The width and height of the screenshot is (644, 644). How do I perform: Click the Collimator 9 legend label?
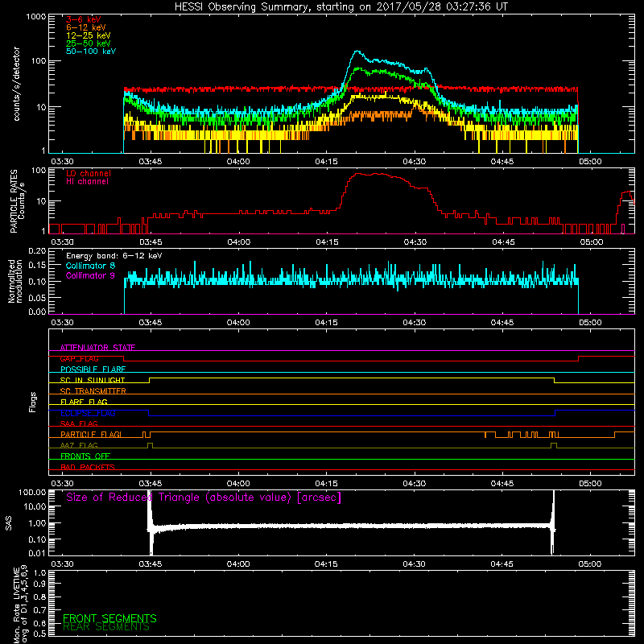[x=90, y=275]
